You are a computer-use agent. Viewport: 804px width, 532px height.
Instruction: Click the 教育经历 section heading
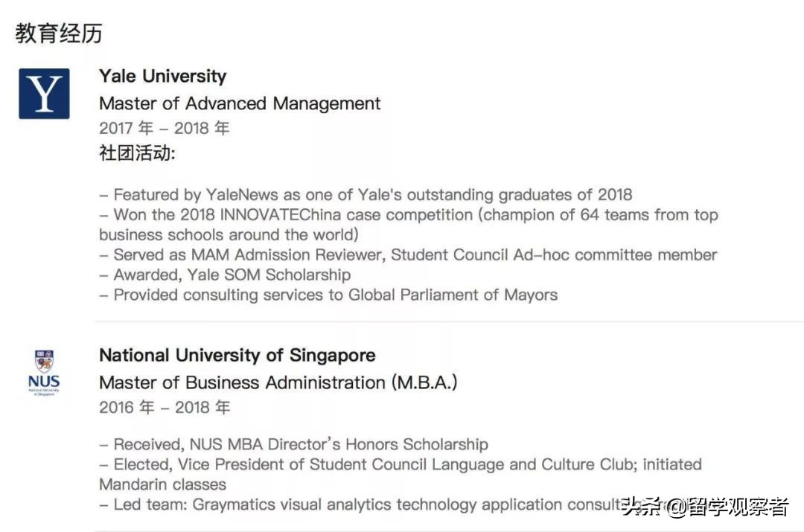[59, 33]
